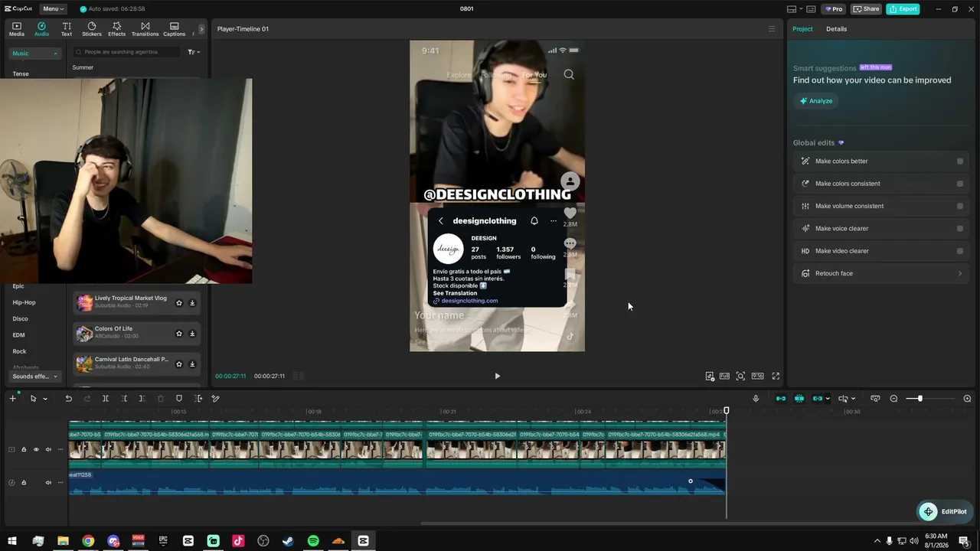Toggle video track visibility eye
This screenshot has width=980, height=551.
coord(36,449)
